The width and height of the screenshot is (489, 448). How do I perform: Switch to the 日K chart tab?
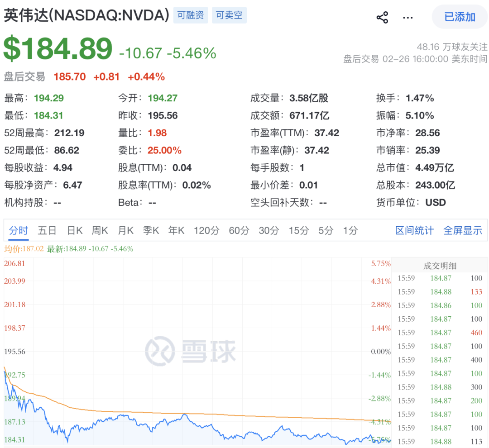pyautogui.click(x=75, y=230)
